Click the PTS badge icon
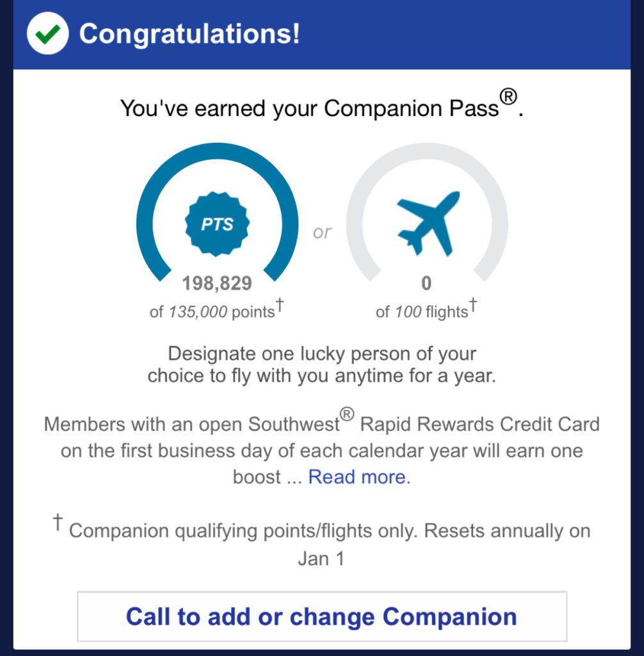644x656 pixels. pyautogui.click(x=217, y=225)
